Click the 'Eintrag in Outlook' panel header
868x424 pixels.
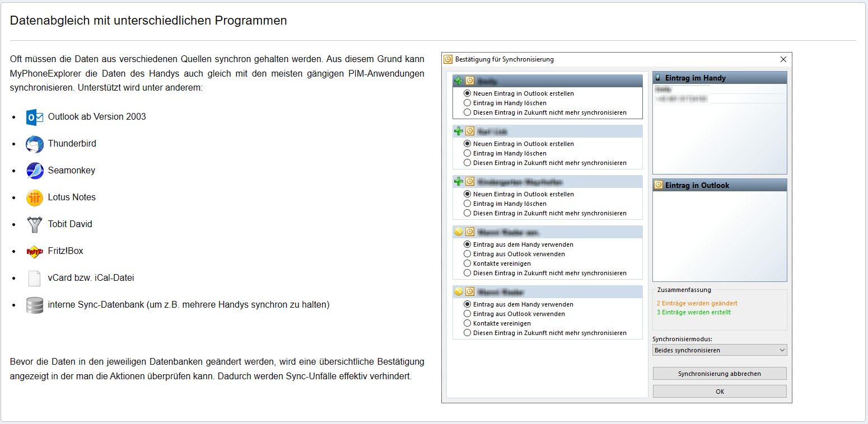(720, 185)
